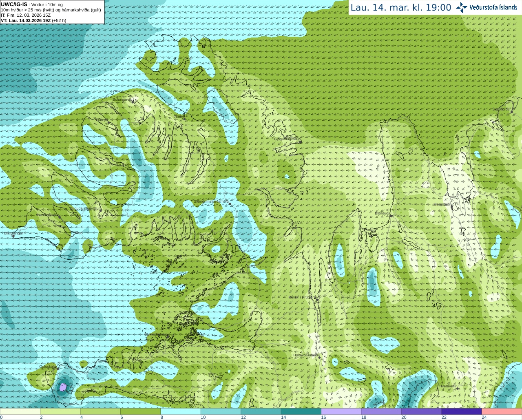Click the Stykkishólmur station label
522x420 pixels.
157,334
